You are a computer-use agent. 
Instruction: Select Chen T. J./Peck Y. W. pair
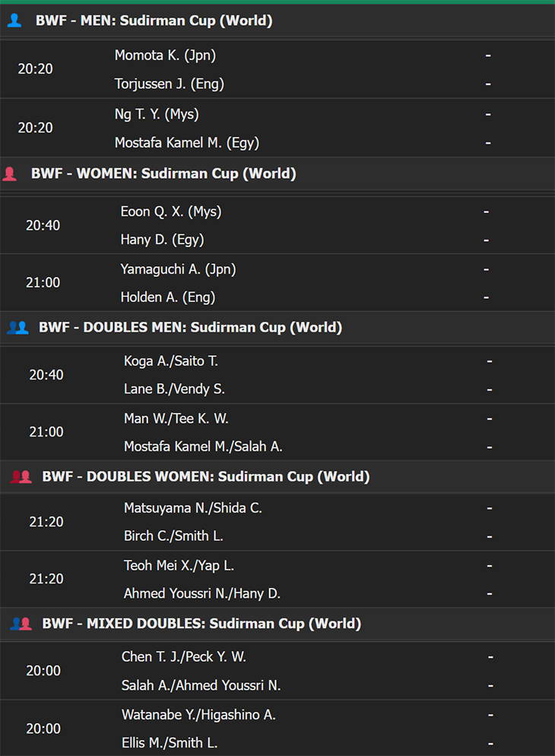(x=183, y=656)
